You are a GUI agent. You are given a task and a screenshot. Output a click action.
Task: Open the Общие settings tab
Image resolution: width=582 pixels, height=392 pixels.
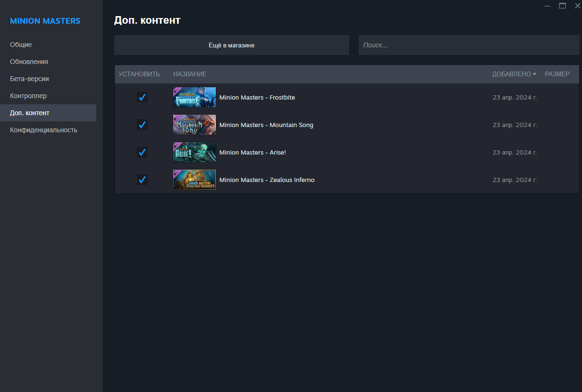[x=48, y=45]
